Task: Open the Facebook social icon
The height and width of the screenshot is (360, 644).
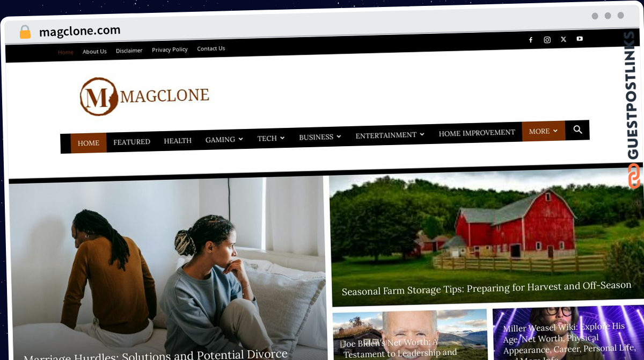Action: (531, 40)
